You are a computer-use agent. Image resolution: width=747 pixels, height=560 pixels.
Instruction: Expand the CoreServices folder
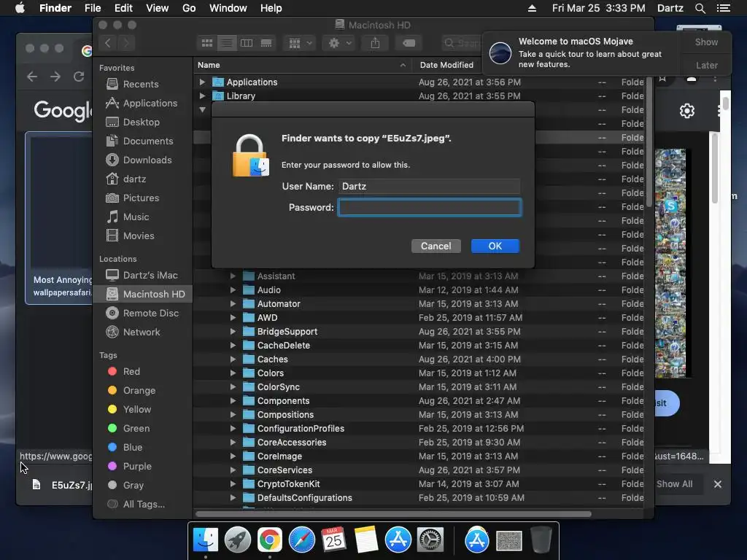coord(233,470)
